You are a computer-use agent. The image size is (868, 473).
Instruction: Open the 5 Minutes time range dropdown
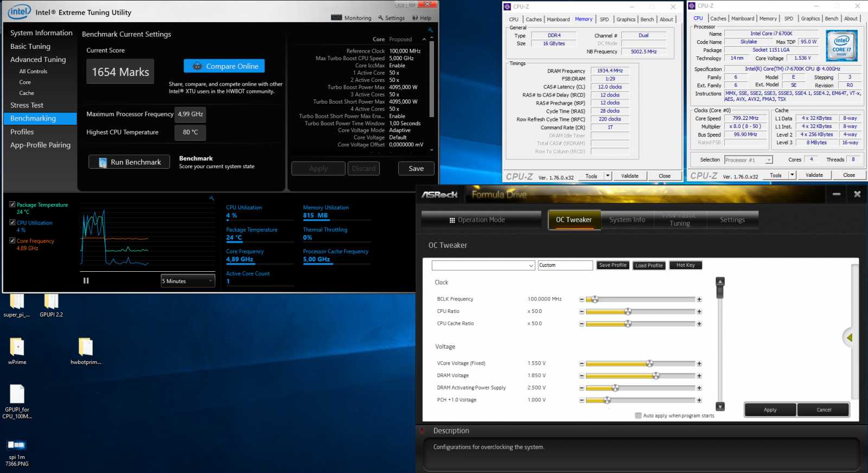[188, 281]
